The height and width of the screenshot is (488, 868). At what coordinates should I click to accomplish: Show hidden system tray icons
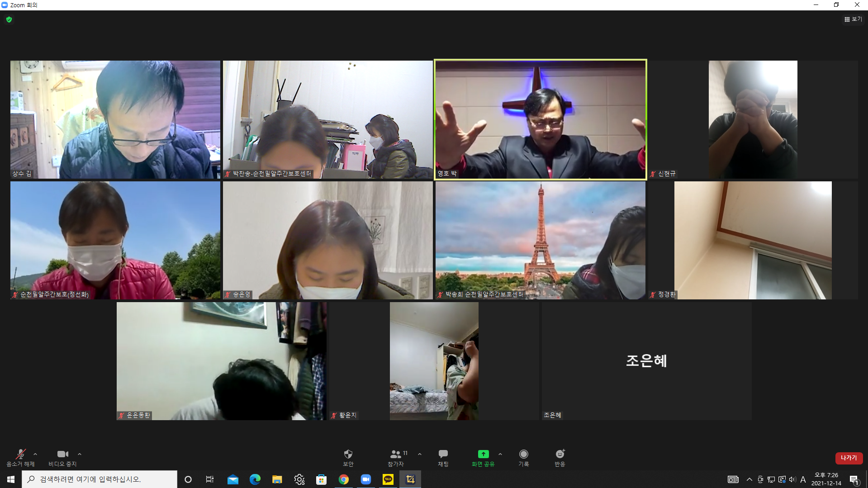coord(749,479)
